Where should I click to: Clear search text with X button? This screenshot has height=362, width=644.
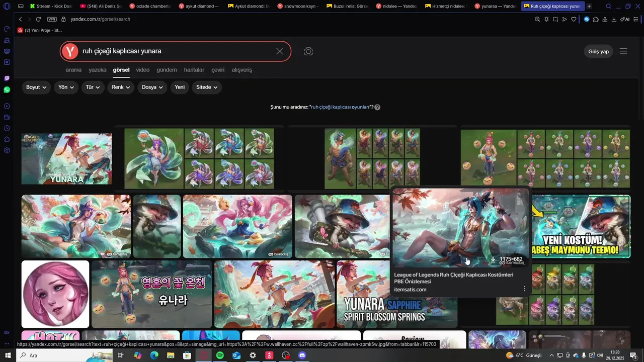pyautogui.click(x=280, y=51)
